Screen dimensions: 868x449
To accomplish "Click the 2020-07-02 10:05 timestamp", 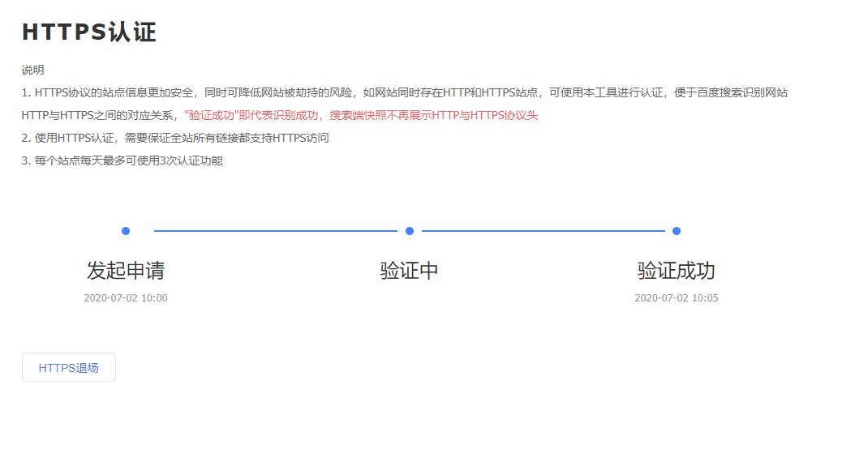I will [677, 298].
